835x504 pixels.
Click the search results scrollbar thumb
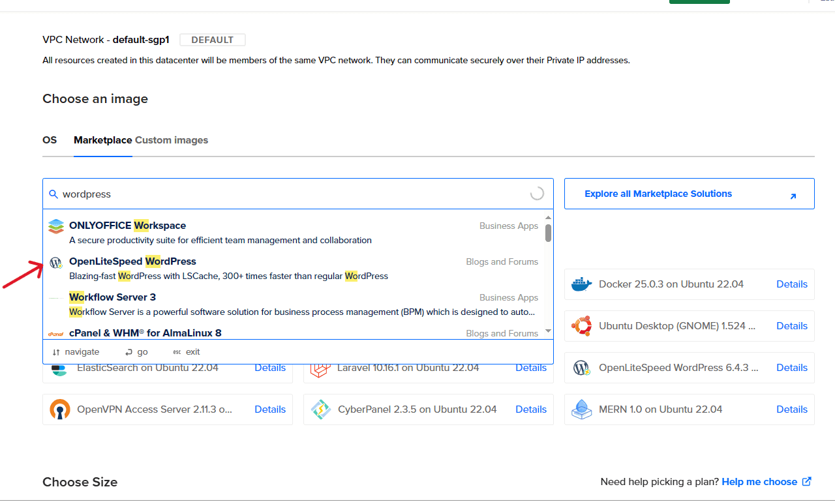click(549, 233)
